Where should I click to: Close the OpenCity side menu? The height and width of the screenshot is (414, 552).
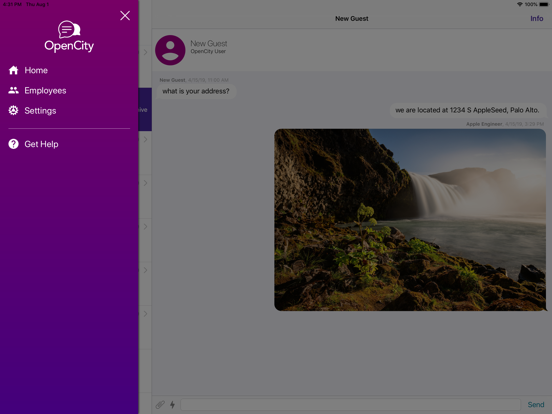point(125,15)
